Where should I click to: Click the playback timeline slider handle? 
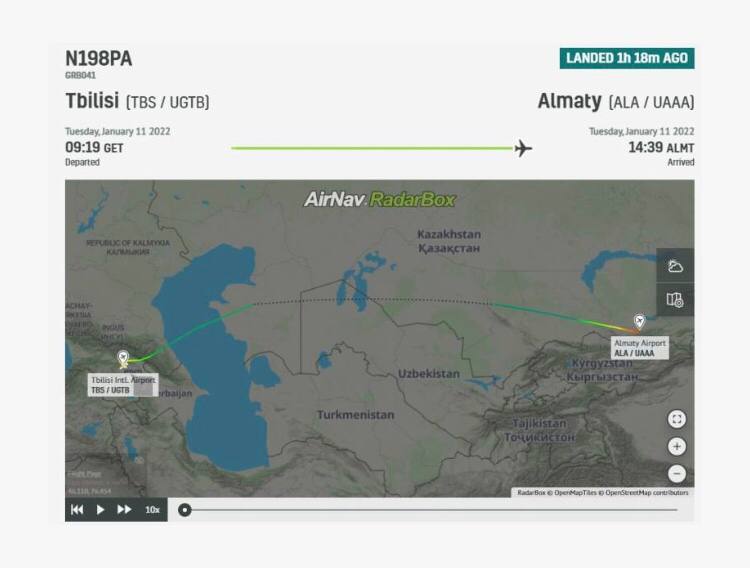[x=185, y=510]
